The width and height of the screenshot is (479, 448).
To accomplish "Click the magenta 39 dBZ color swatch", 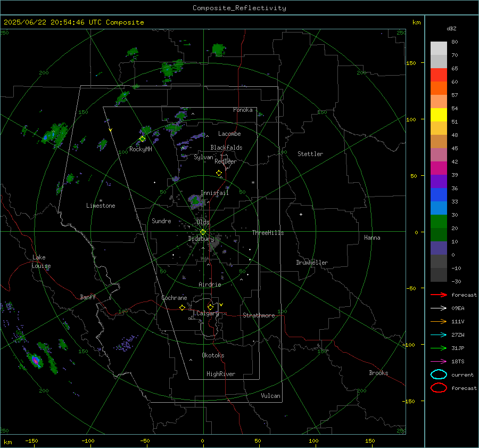I will pos(439,168).
